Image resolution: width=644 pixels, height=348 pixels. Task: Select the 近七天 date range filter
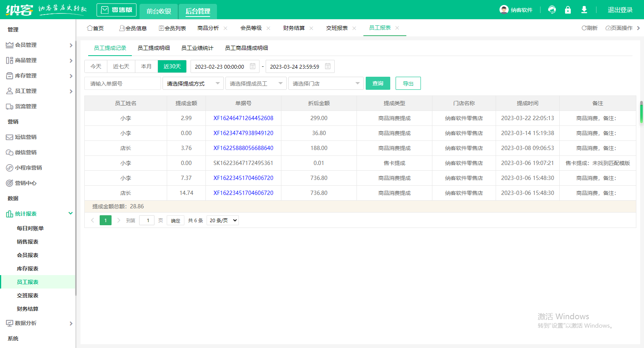point(121,66)
